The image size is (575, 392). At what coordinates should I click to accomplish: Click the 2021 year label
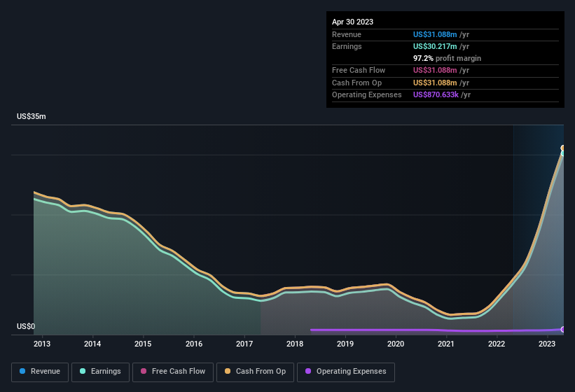446,344
